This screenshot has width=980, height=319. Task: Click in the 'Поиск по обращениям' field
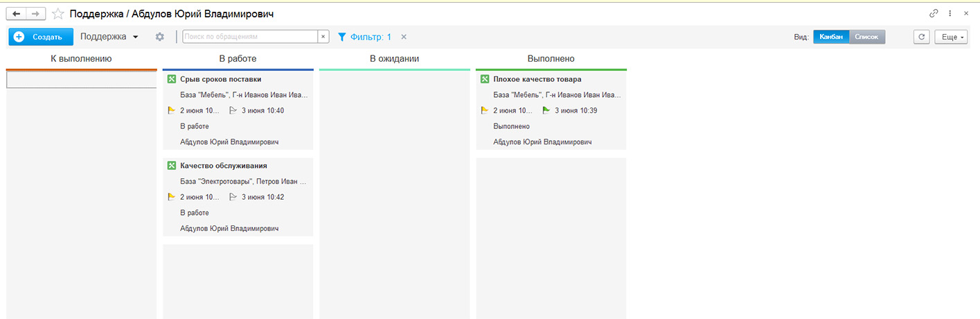coord(250,37)
